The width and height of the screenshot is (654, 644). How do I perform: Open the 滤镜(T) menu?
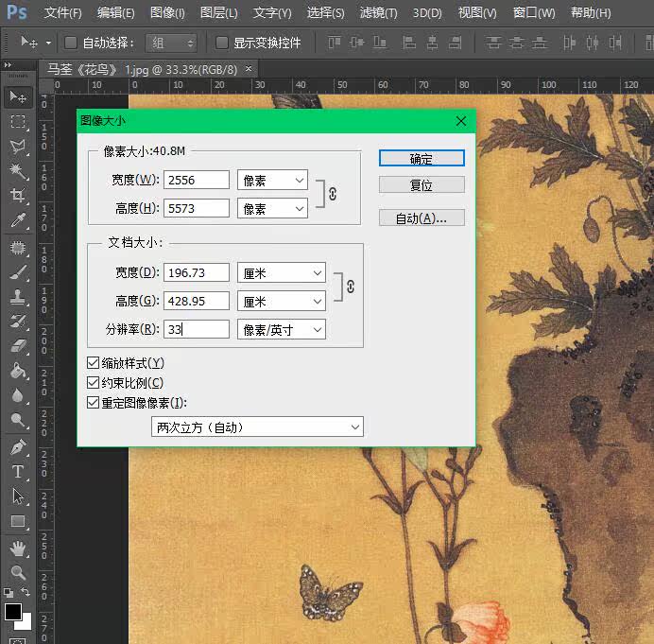pyautogui.click(x=378, y=13)
